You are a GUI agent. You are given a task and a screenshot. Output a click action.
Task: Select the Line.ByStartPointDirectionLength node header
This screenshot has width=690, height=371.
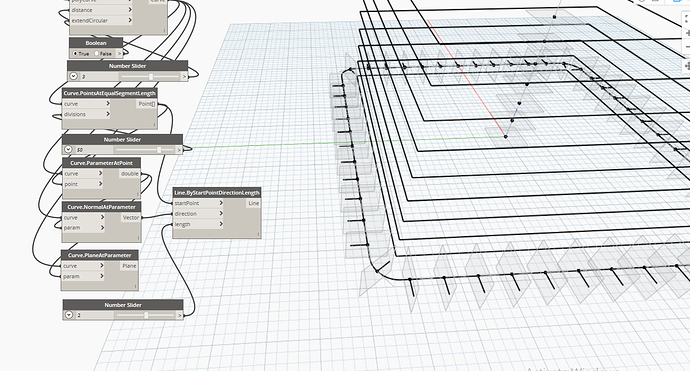point(217,192)
